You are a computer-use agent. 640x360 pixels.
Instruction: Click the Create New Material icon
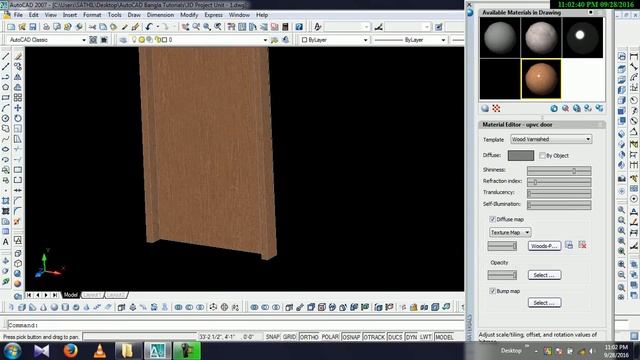click(554, 109)
